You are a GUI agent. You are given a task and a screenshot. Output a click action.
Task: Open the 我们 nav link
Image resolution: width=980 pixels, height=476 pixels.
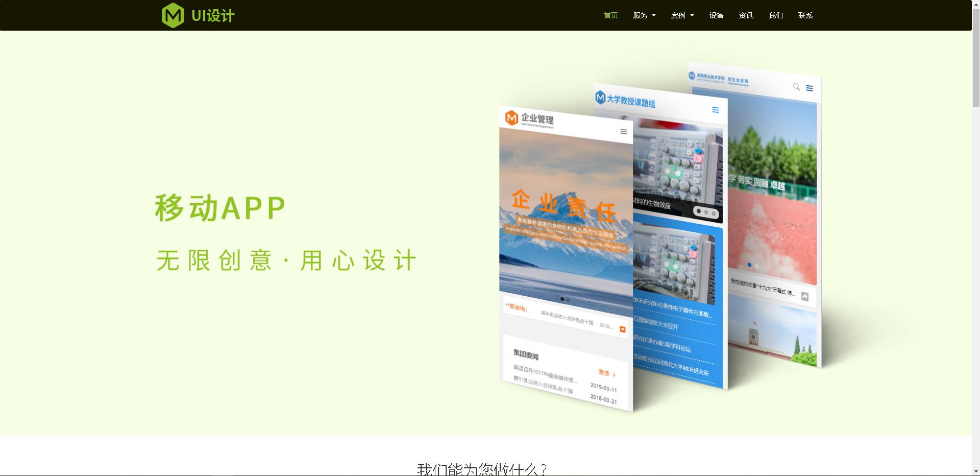pyautogui.click(x=775, y=15)
